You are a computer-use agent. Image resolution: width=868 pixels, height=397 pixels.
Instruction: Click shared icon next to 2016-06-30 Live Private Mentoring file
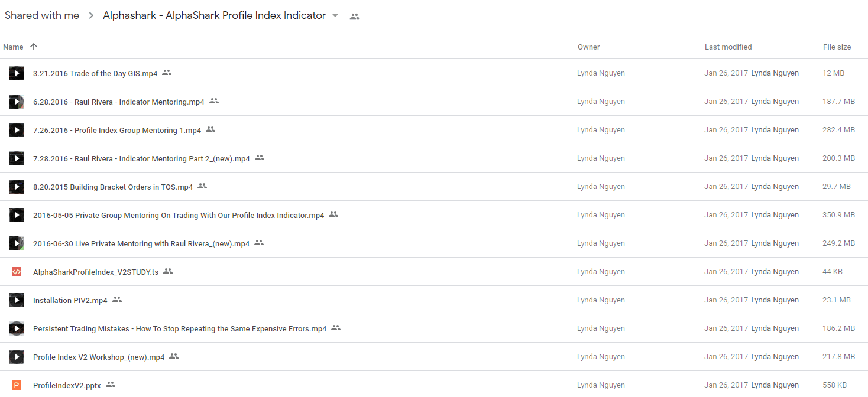click(259, 243)
